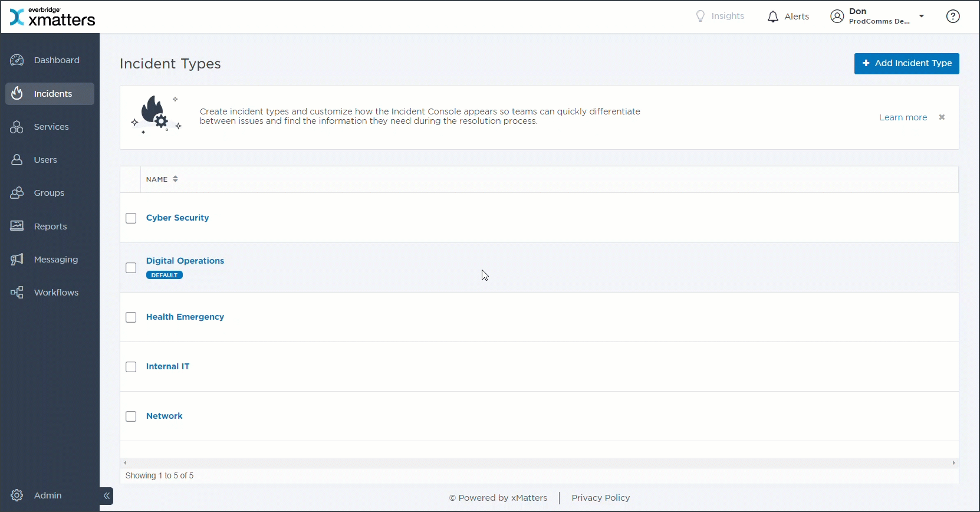The height and width of the screenshot is (512, 980).
Task: Click the 'Incident Types' page heading
Action: click(x=170, y=64)
